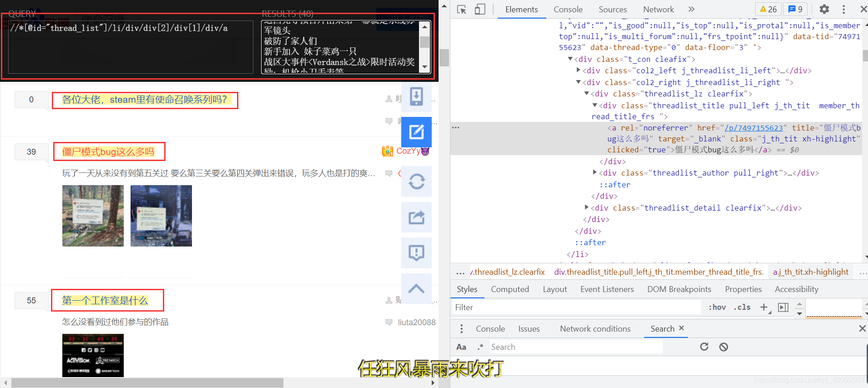Select the Computed pane tab
The height and width of the screenshot is (388, 868).
(x=510, y=289)
